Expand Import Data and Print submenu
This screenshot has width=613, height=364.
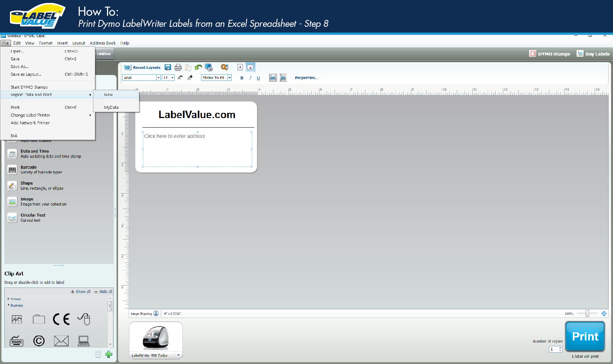[x=48, y=94]
